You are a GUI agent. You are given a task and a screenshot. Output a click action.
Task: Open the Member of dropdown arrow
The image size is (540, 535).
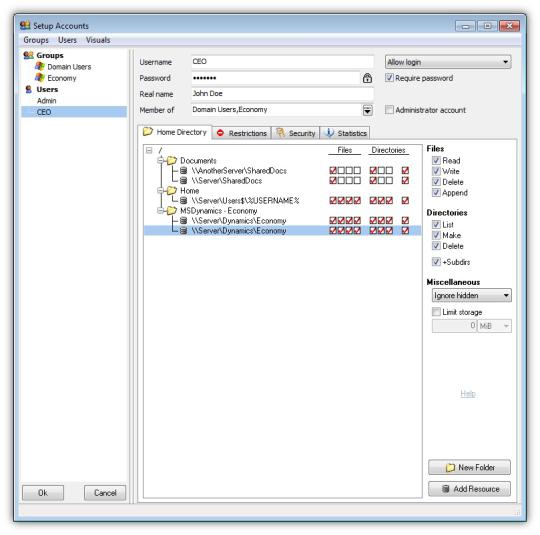click(367, 111)
